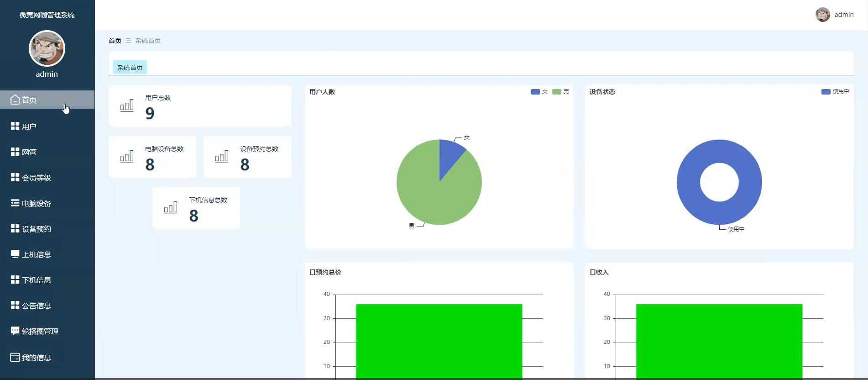The height and width of the screenshot is (380, 868).
Task: Click the chat icon beside 轮播图管理
Action: click(15, 331)
